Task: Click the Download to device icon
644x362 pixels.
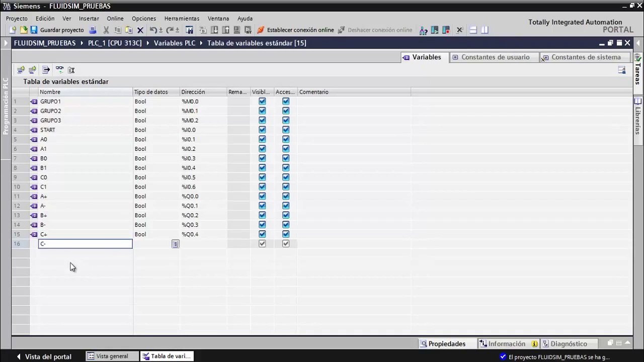Action: [214, 30]
